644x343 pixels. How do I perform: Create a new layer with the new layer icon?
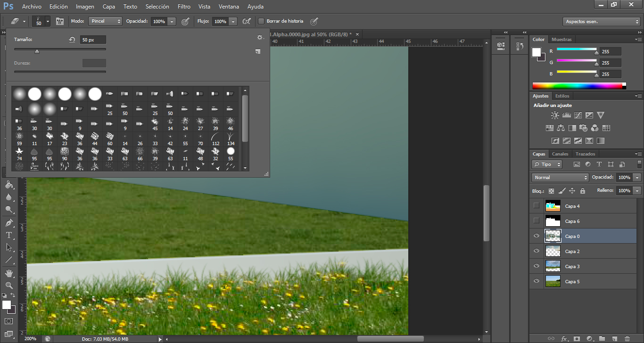pos(614,339)
